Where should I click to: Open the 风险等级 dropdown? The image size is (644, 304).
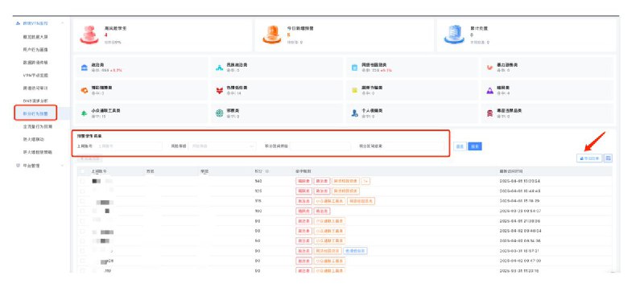pyautogui.click(x=222, y=146)
